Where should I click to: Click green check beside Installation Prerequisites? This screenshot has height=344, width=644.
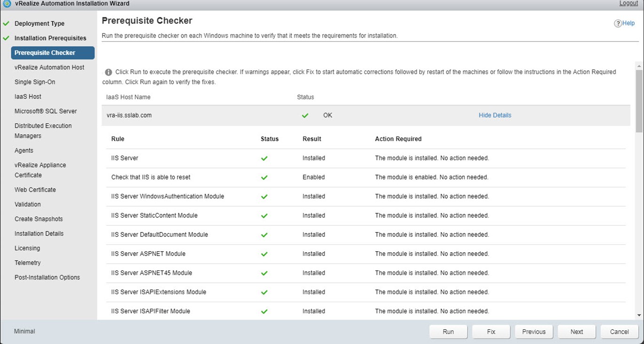pos(6,38)
